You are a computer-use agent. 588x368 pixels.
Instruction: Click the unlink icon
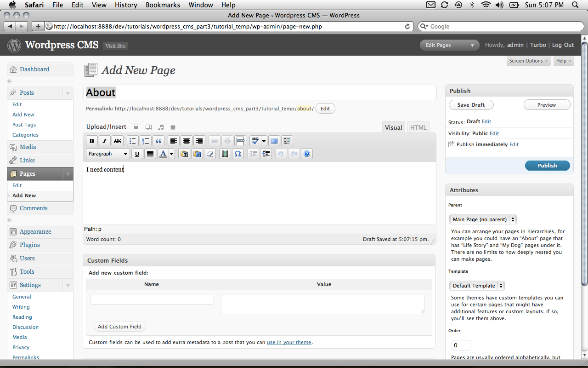click(227, 141)
